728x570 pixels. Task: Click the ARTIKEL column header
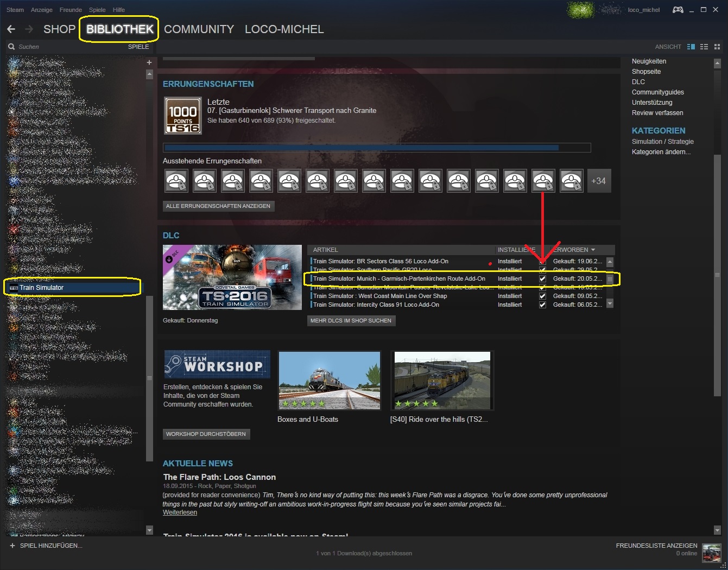click(326, 250)
